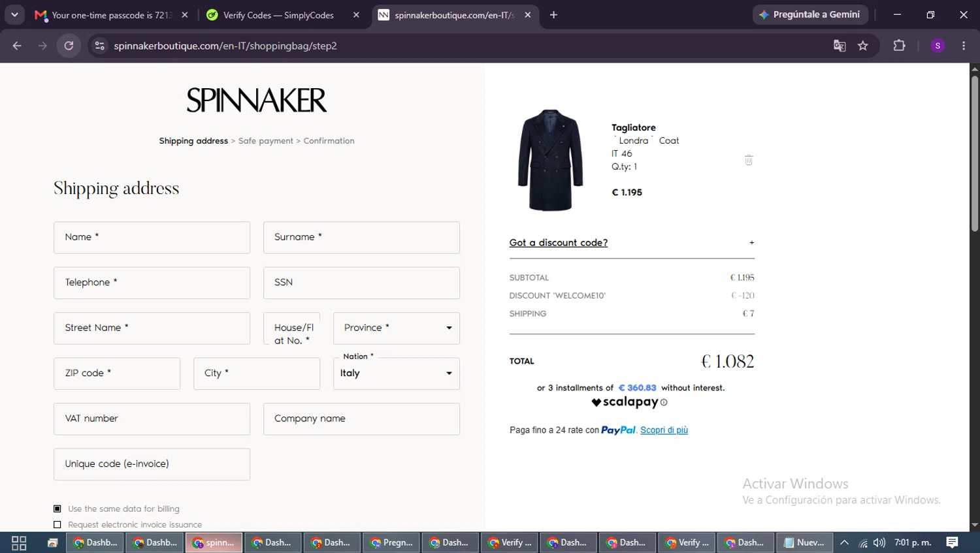Open the Google Translate page icon
The image size is (980, 553).
(x=840, y=46)
